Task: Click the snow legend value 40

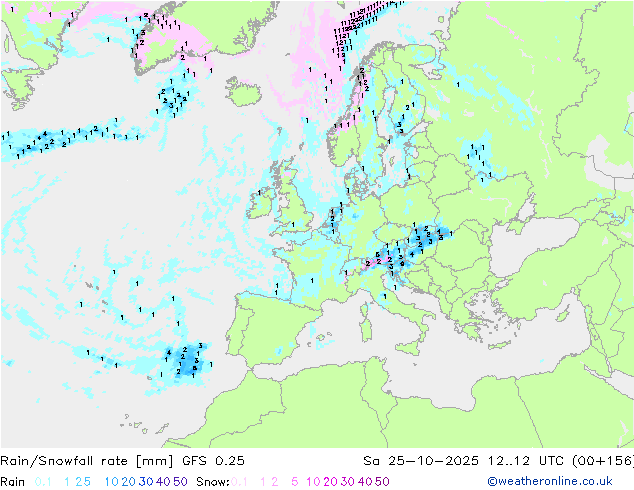Action: pyautogui.click(x=365, y=482)
